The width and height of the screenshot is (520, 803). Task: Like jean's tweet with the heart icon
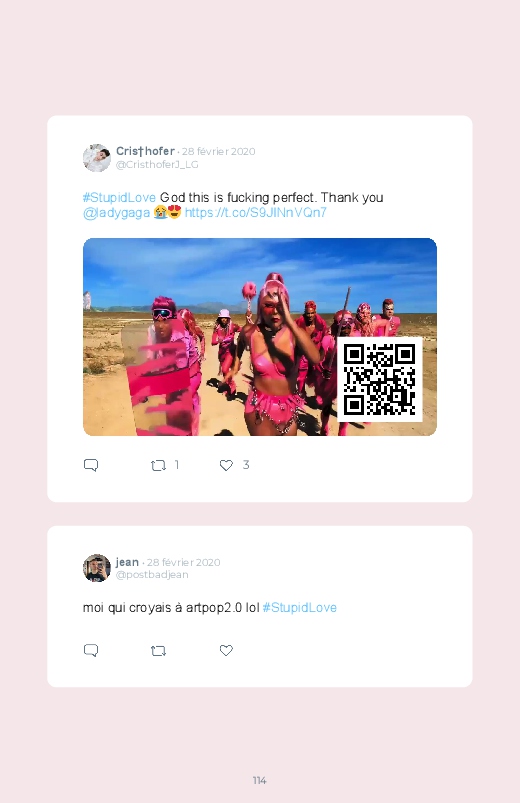226,650
